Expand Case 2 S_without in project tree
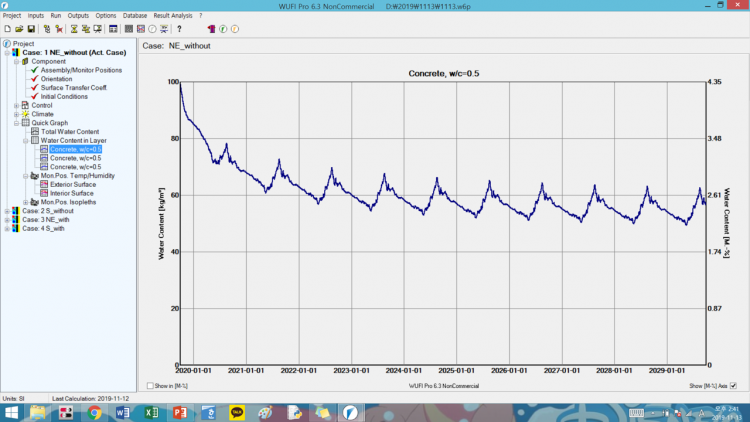 pyautogui.click(x=7, y=211)
